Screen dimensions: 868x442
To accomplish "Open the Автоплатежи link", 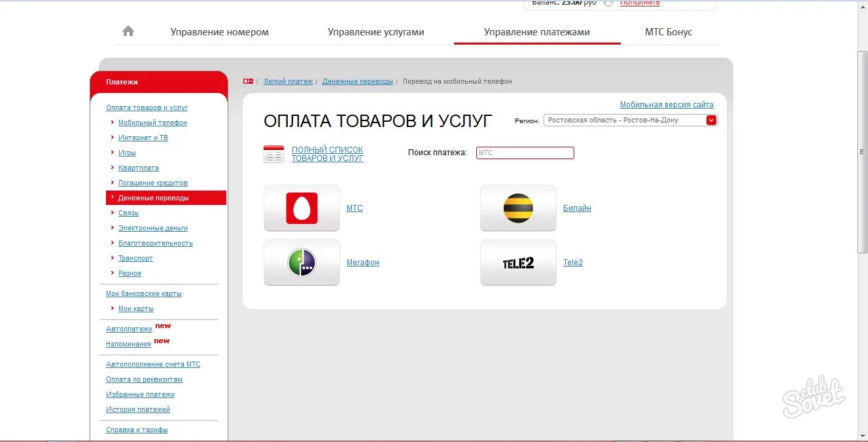I will [x=129, y=329].
